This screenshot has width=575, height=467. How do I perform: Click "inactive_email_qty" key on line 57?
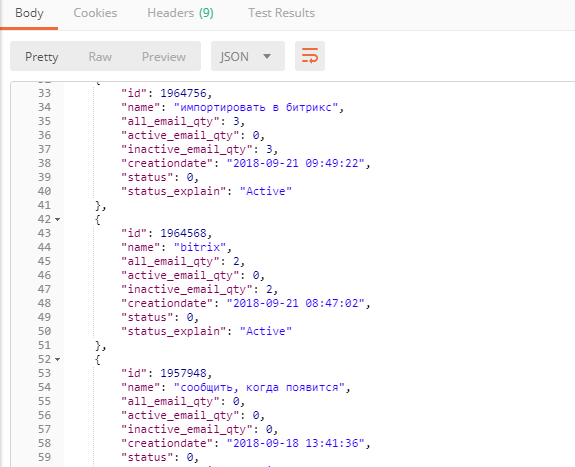point(187,429)
